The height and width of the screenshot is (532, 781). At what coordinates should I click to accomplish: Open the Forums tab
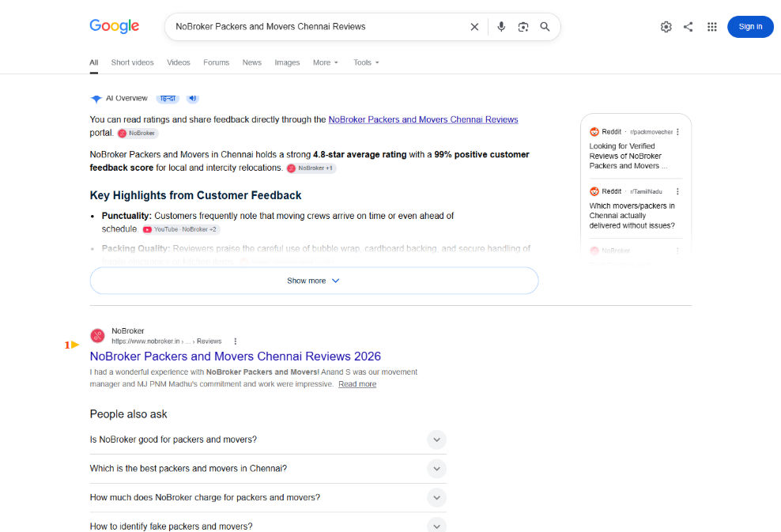tap(216, 62)
